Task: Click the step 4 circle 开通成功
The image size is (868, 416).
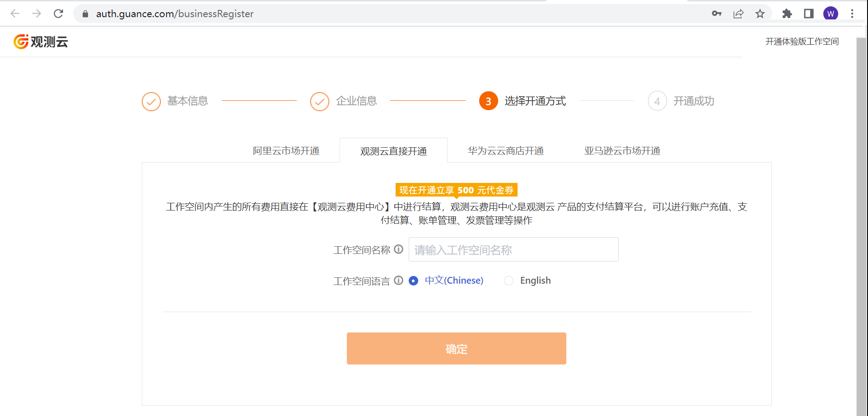Action: [657, 101]
